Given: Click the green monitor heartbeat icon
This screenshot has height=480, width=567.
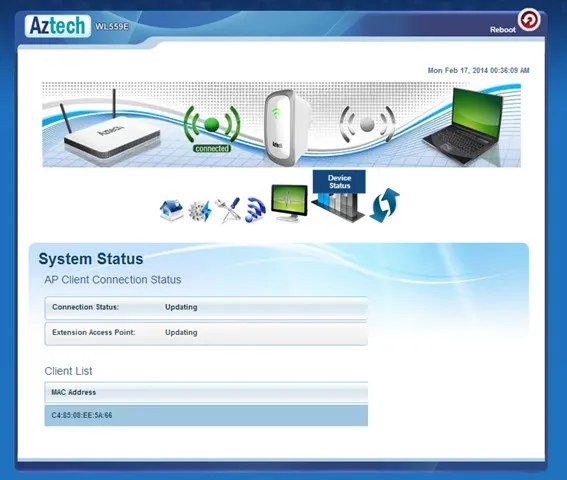Looking at the screenshot, I should click(289, 203).
